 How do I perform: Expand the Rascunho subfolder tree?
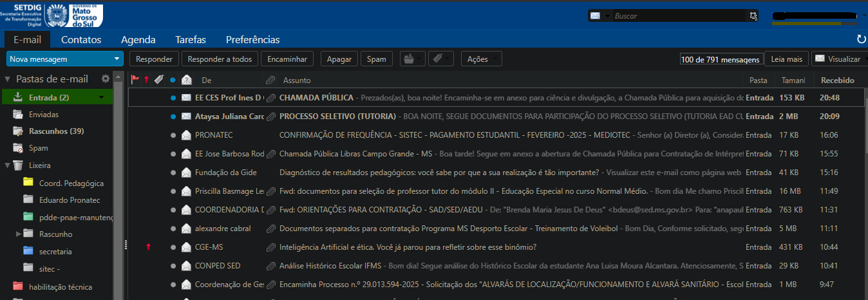tap(19, 234)
